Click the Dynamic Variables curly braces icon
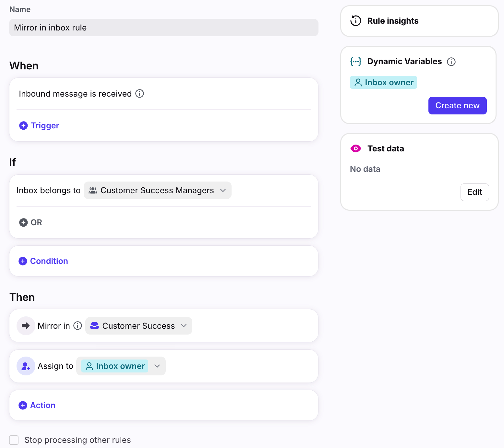Screen dimensions: 504x448 pos(355,62)
